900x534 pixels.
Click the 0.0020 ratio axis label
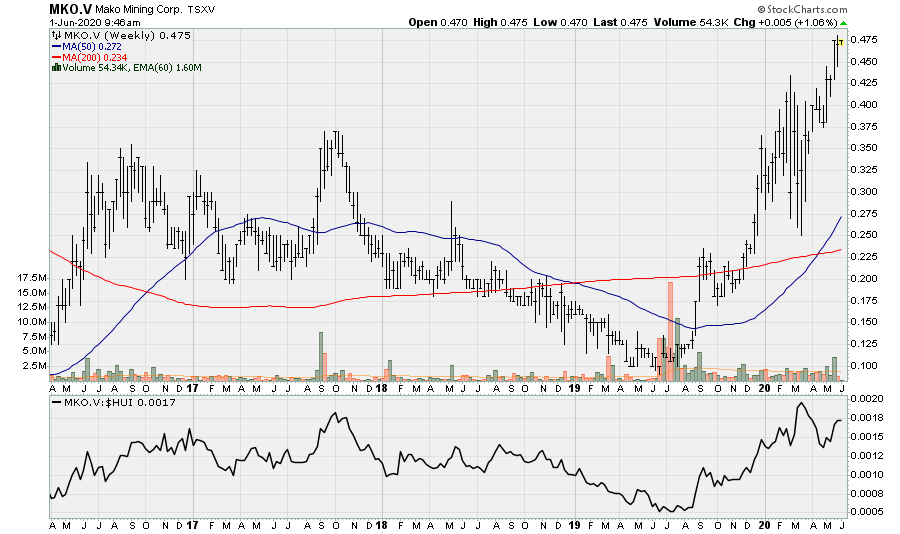point(866,398)
